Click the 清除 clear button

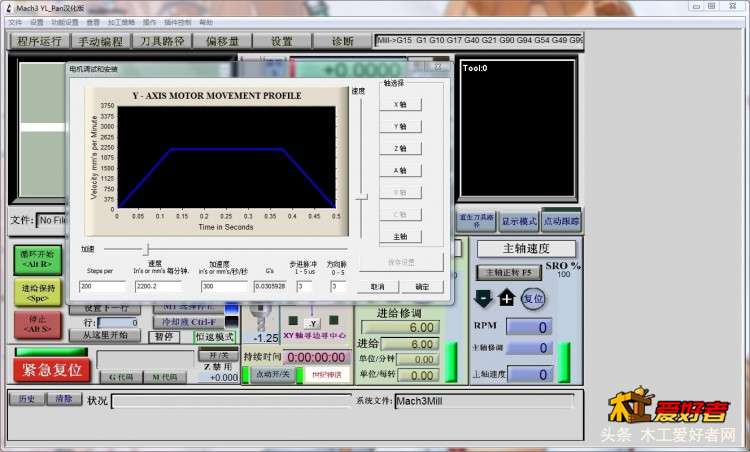pyautogui.click(x=64, y=399)
